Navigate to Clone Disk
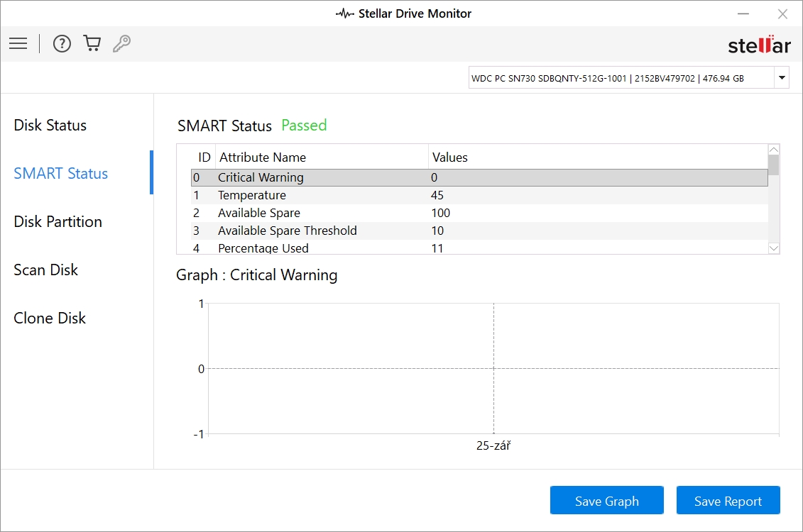This screenshot has width=803, height=532. [x=50, y=318]
